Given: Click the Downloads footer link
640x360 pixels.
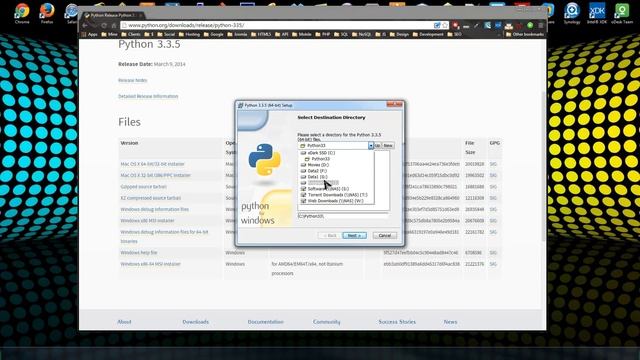Looking at the screenshot, I should point(196,322).
